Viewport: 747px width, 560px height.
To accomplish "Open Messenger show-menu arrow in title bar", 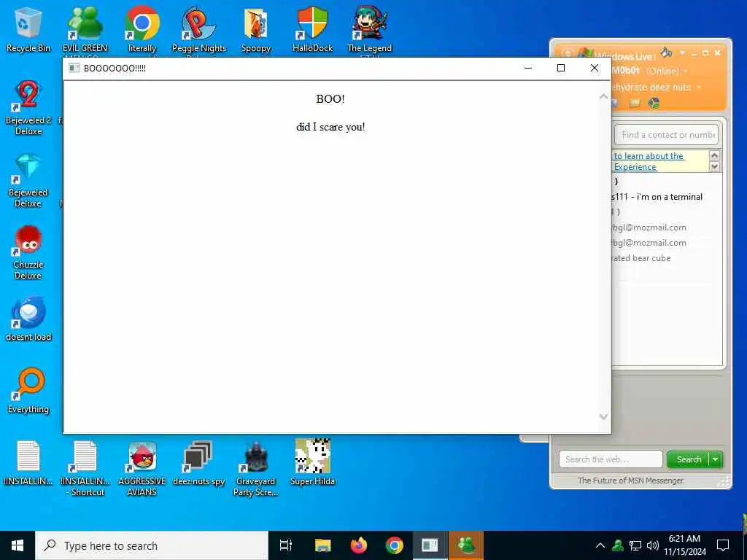I will click(x=682, y=52).
